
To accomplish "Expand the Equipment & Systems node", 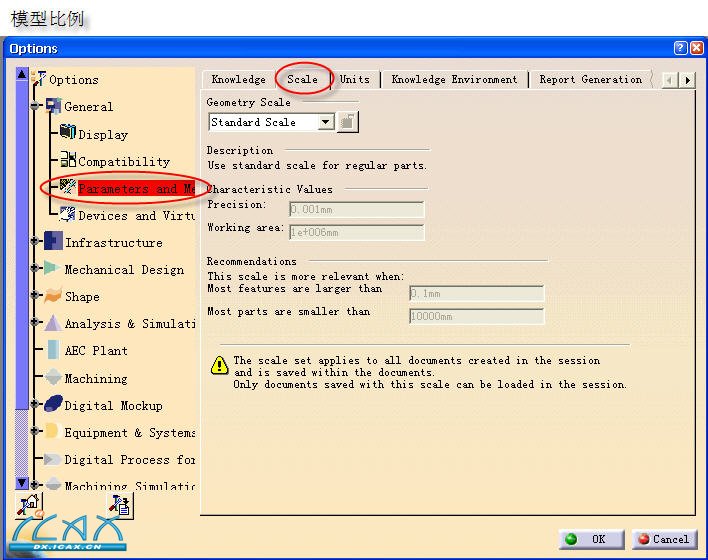I will click(x=34, y=431).
